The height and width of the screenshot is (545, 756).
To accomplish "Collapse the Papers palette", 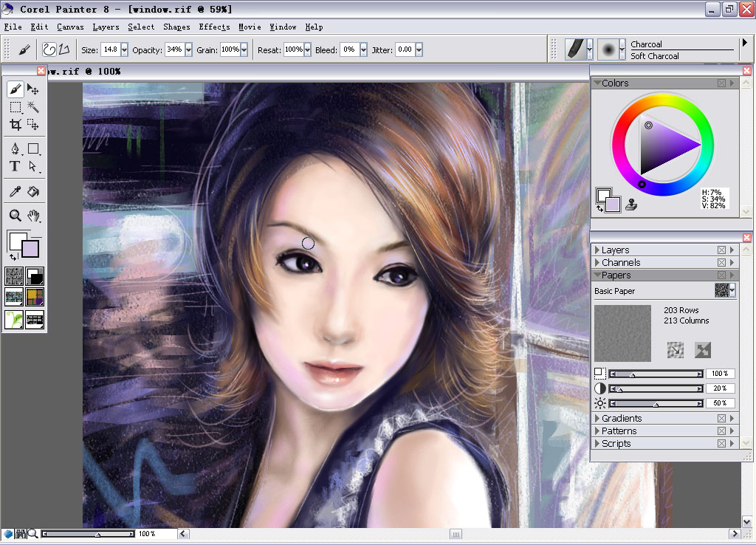I will pos(597,275).
